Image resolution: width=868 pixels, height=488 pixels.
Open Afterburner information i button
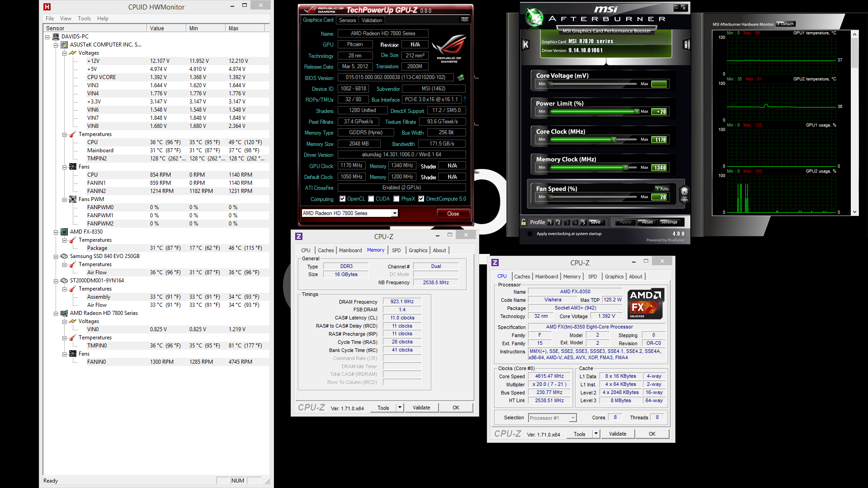pos(686,44)
